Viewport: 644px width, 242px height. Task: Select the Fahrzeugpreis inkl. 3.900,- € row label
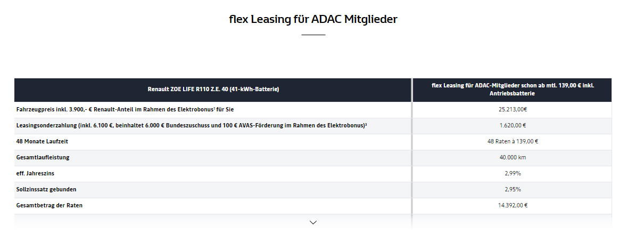(125, 109)
